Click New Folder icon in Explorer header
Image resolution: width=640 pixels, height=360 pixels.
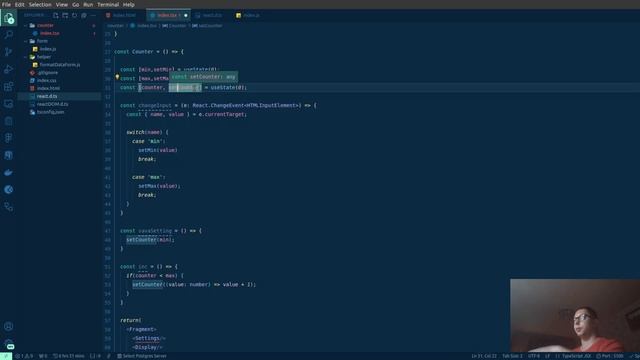(65, 16)
